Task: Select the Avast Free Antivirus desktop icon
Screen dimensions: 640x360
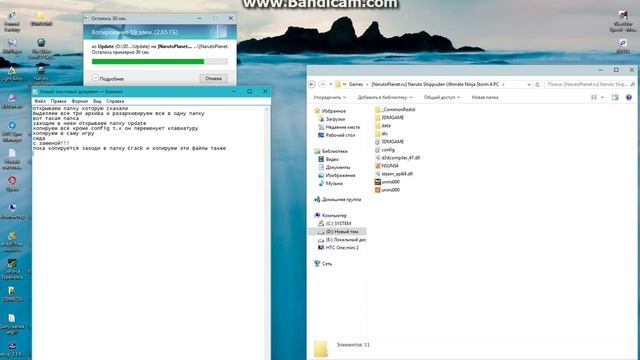Action: pyautogui.click(x=12, y=242)
